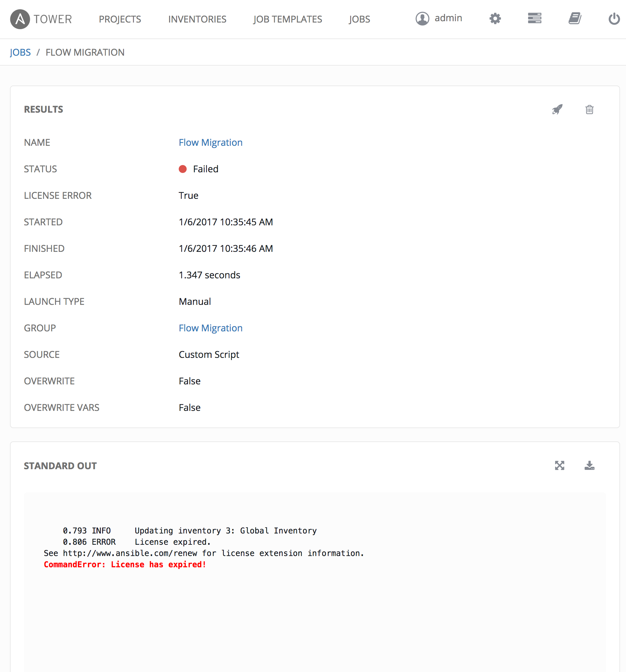
Task: Click the FLOW MIGRATION breadcrumb text
Action: click(85, 52)
